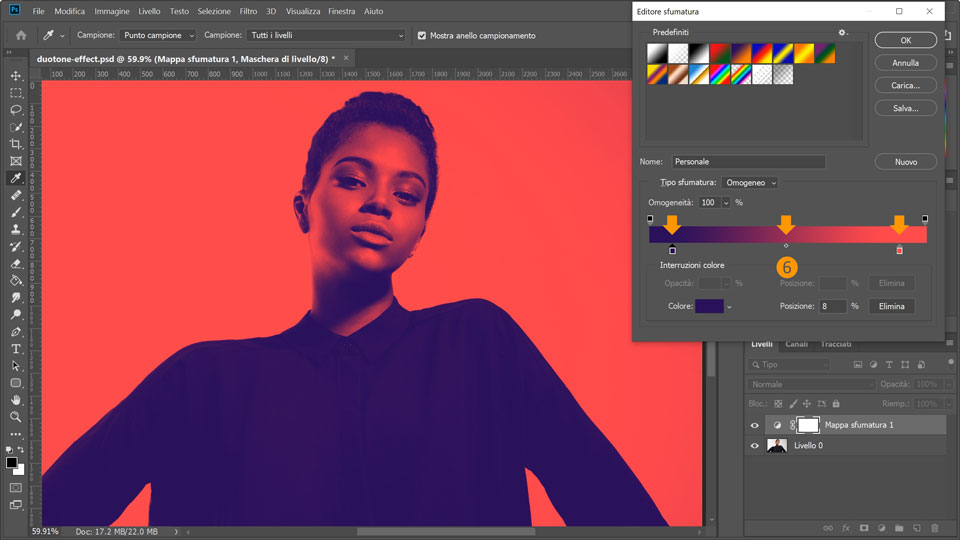Click the trash icon in the Livelli panel
The height and width of the screenshot is (540, 960).
934,527
